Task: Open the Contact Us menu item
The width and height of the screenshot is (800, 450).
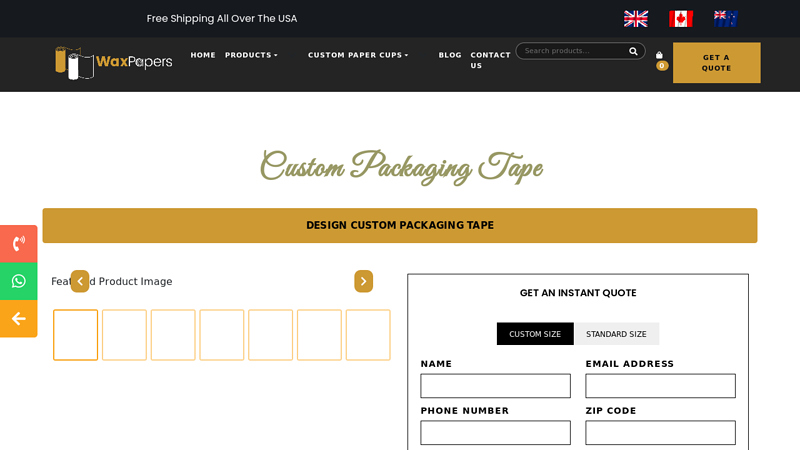Action: click(x=490, y=60)
